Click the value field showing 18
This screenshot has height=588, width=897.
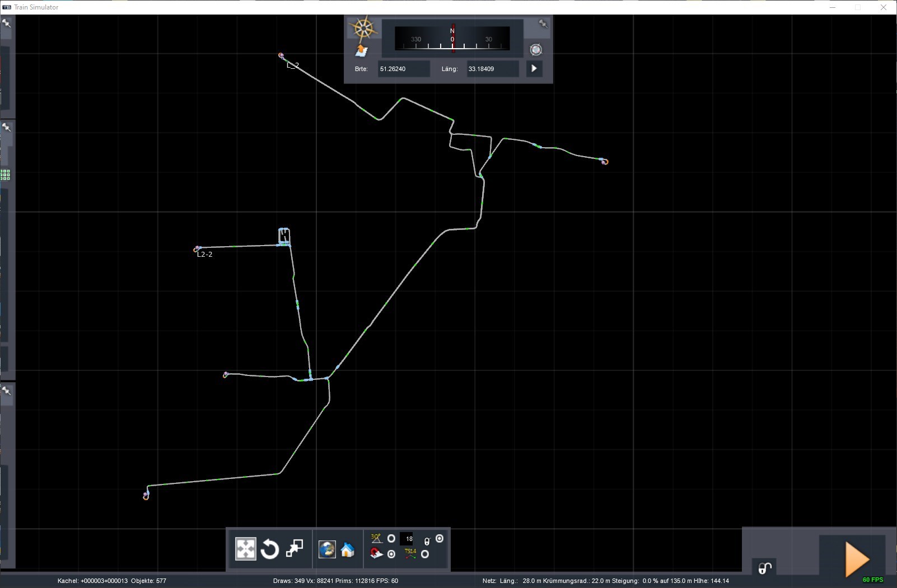pos(407,539)
